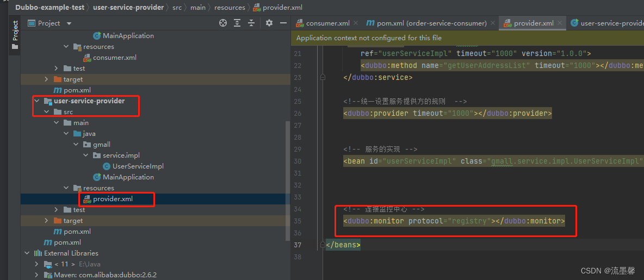This screenshot has height=280, width=644.
Task: Click the Application context not configured banner
Action: click(467, 38)
